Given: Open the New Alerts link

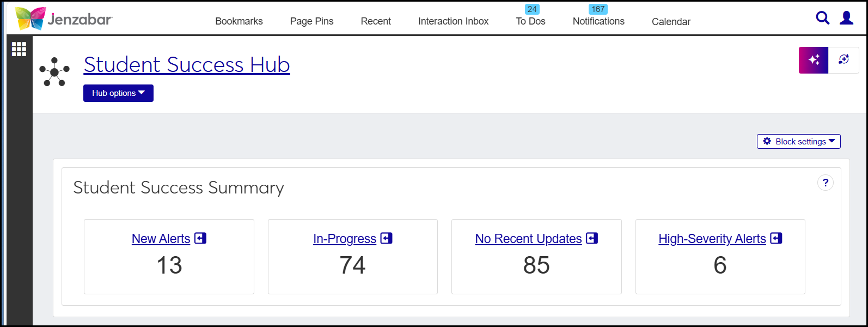Looking at the screenshot, I should tap(161, 239).
